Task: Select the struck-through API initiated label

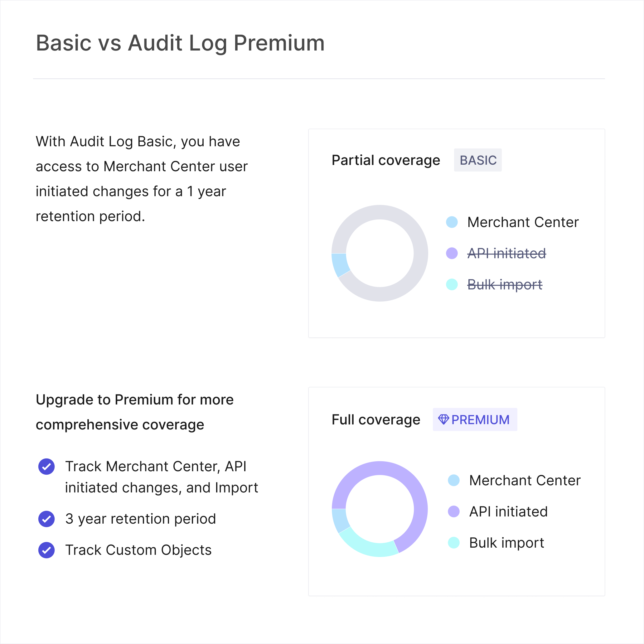Action: tap(507, 253)
